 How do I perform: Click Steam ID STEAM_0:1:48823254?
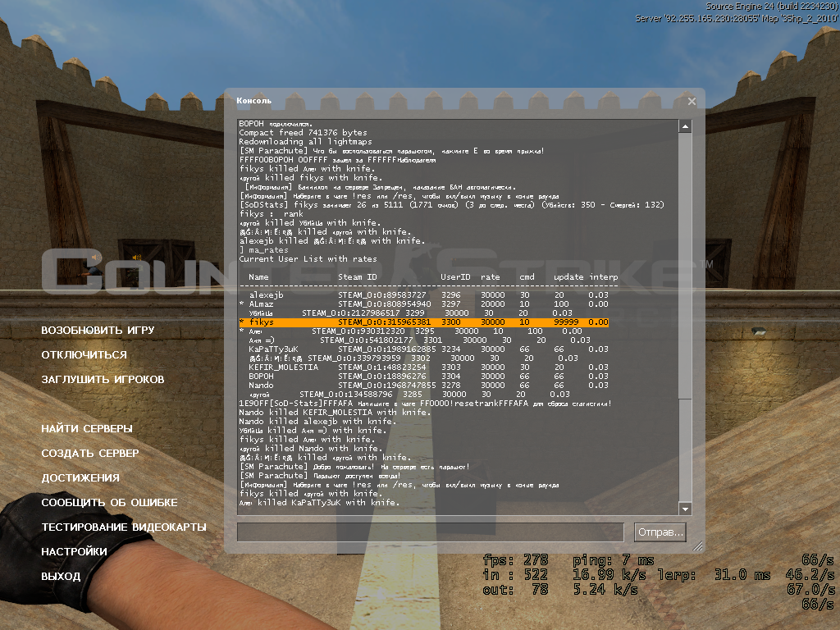[382, 367]
